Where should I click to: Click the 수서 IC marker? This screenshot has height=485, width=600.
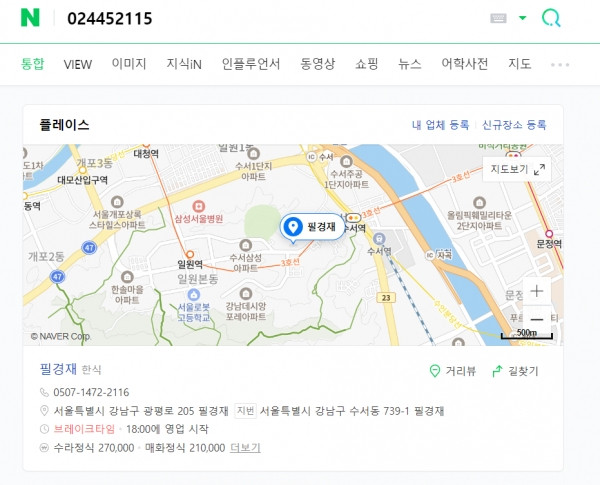click(311, 157)
